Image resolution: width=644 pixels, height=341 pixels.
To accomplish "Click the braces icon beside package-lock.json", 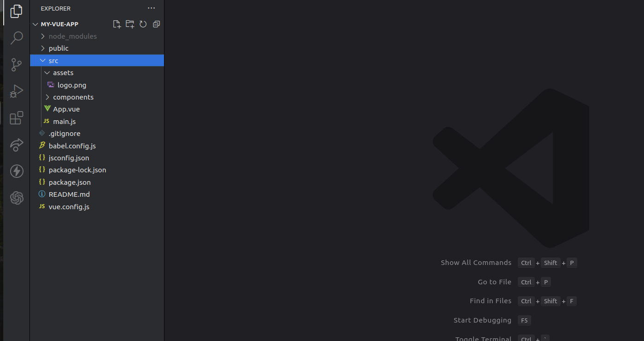I will (x=42, y=170).
